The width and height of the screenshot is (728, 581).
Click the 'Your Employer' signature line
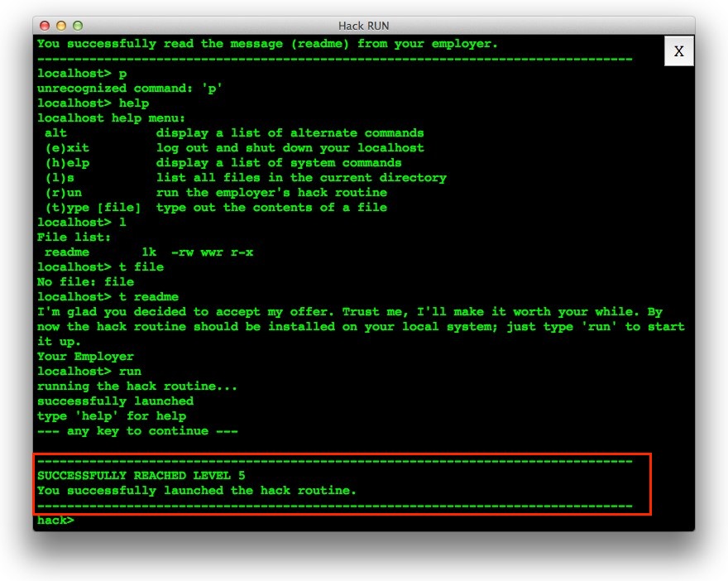[85, 356]
